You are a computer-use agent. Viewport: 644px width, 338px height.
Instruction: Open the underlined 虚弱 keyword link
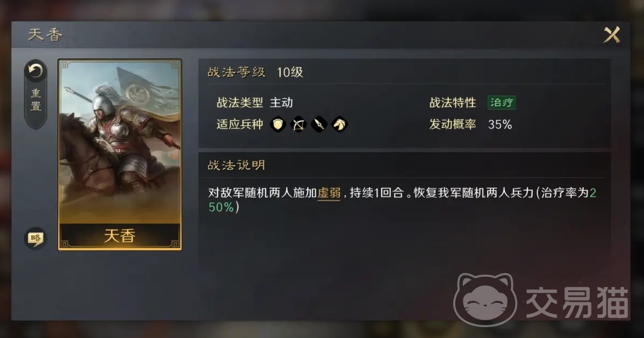pos(329,193)
